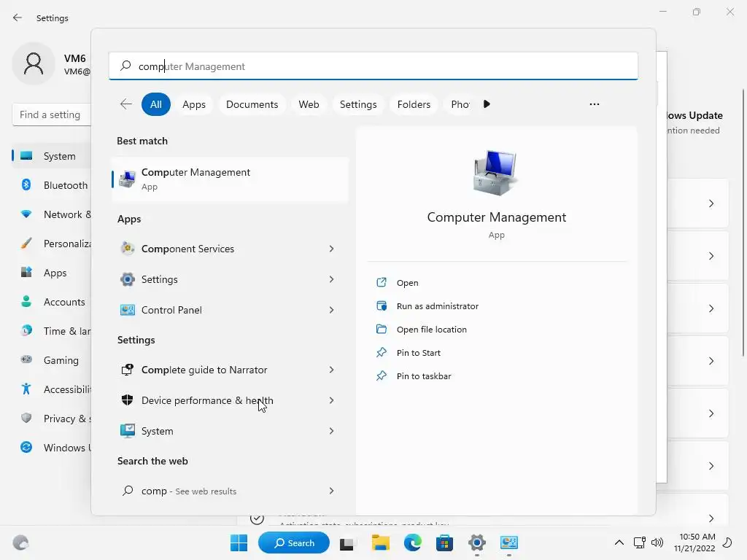Click the comp - See web results text

tap(189, 491)
